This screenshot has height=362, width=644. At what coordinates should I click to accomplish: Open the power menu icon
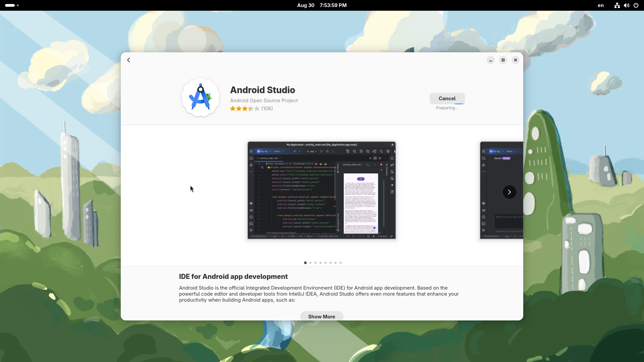pyautogui.click(x=636, y=5)
